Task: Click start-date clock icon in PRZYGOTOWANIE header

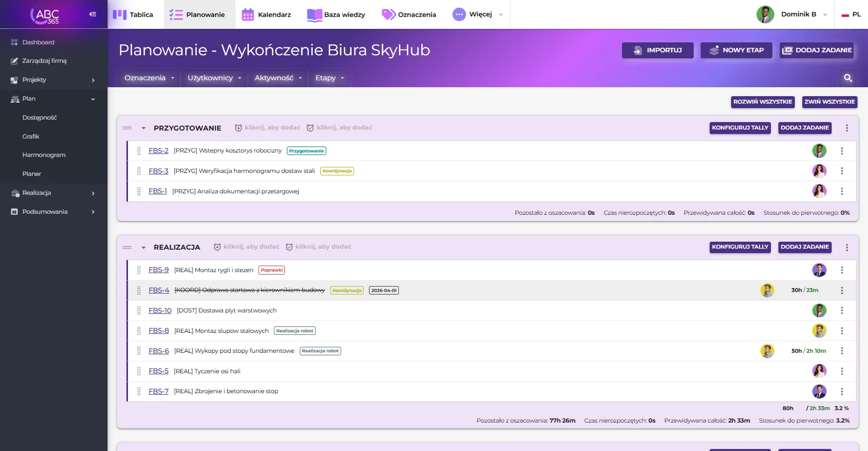Action: click(239, 128)
